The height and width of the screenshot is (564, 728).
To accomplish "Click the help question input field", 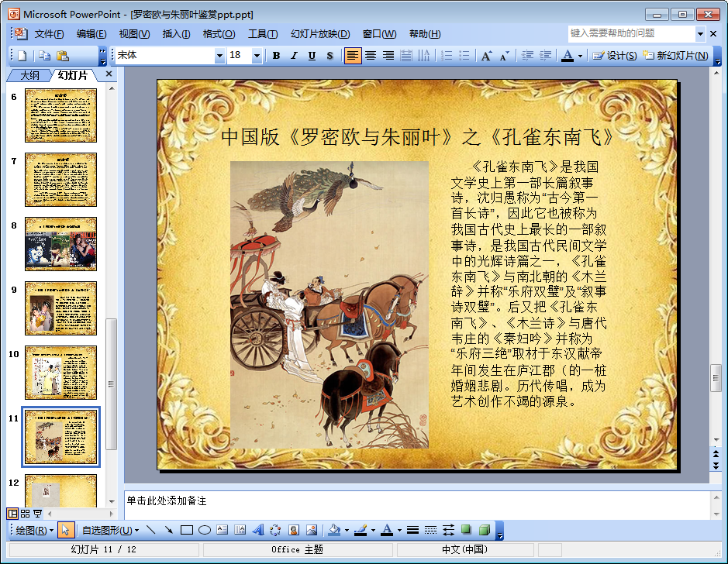I will click(631, 33).
